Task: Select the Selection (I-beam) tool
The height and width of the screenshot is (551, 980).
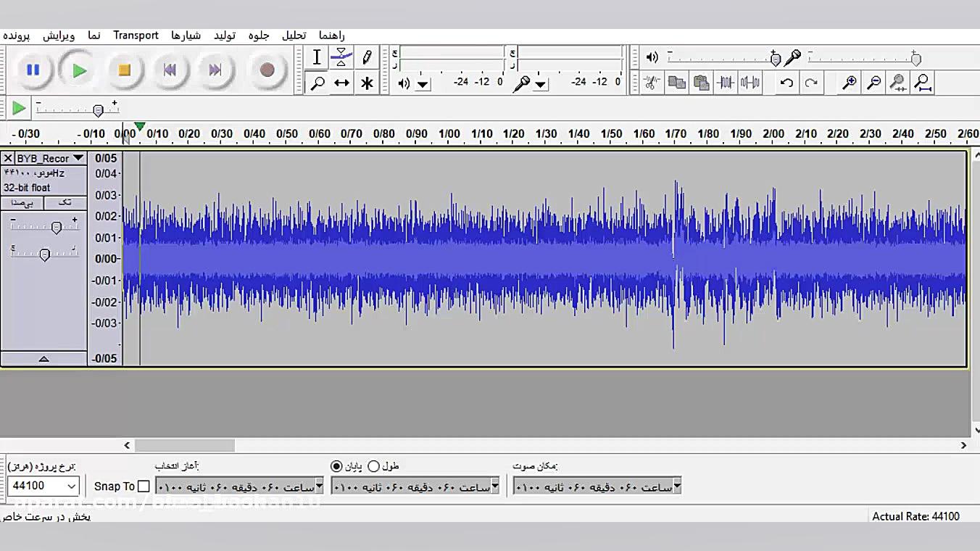Action: coord(317,57)
